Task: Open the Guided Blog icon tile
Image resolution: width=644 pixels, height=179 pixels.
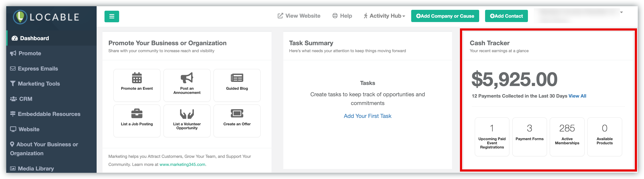Action: click(x=237, y=78)
